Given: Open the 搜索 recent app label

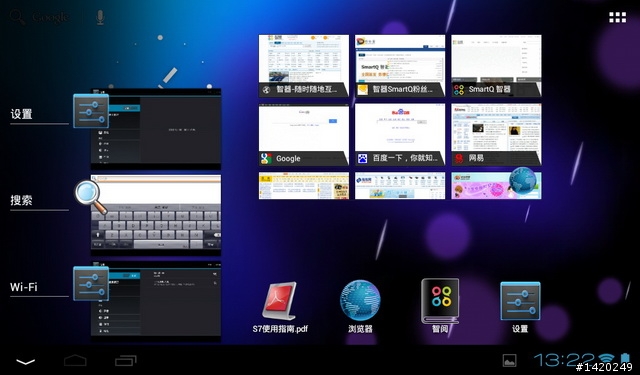Looking at the screenshot, I should click(22, 200).
